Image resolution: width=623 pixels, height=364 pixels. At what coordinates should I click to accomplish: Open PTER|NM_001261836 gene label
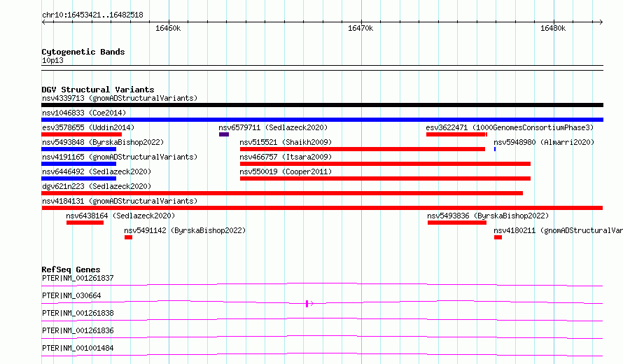click(78, 330)
